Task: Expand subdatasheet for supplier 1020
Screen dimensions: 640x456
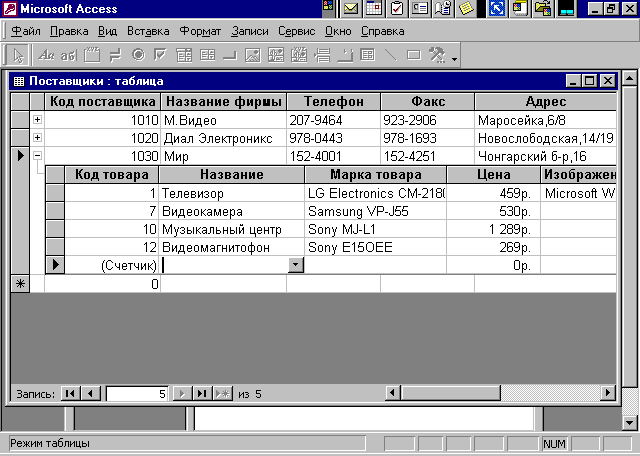Action: 37,138
